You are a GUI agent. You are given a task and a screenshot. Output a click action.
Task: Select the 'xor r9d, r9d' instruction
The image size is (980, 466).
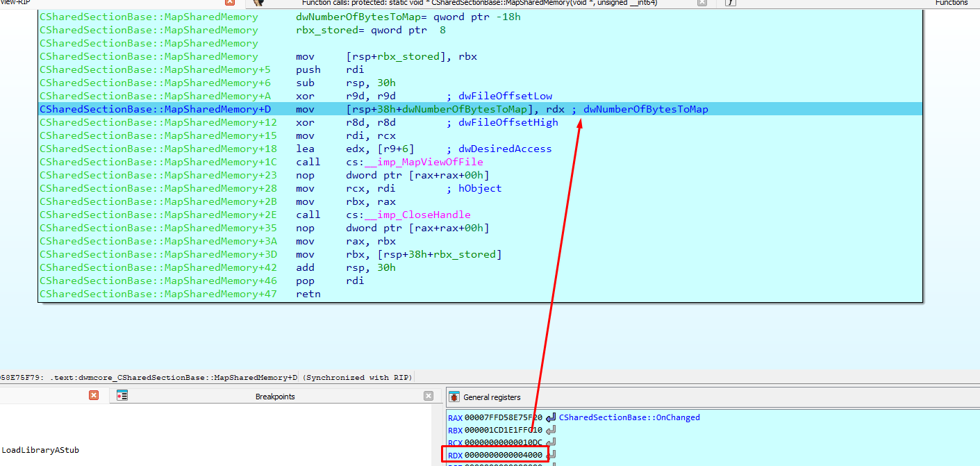click(x=346, y=96)
